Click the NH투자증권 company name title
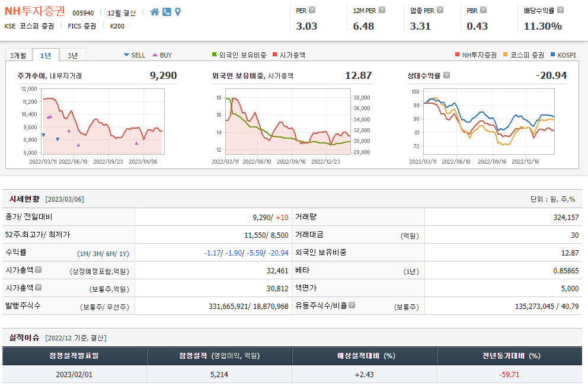 click(34, 11)
